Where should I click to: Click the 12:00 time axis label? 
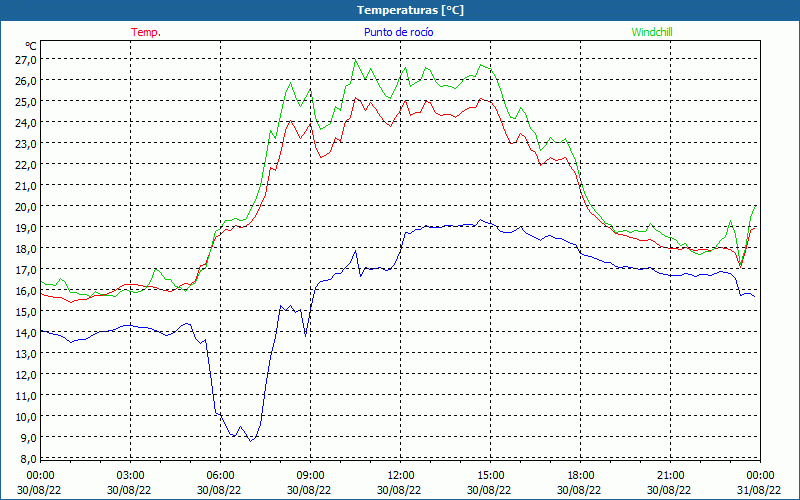point(401,476)
